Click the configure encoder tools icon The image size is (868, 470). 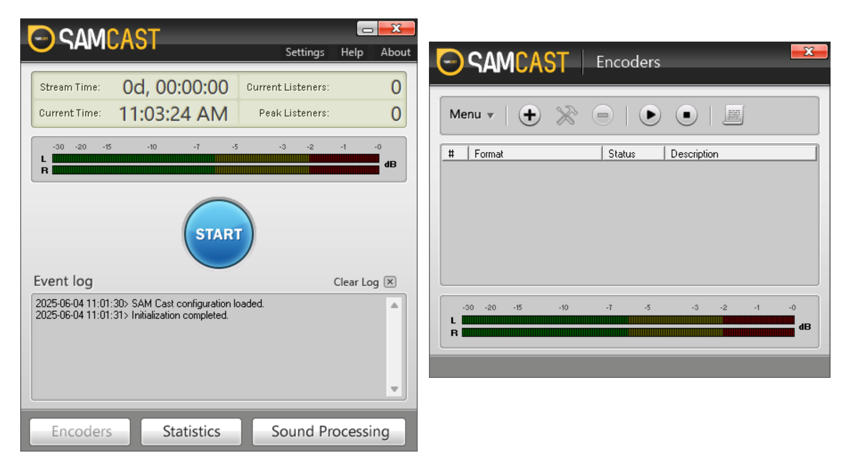(x=566, y=115)
